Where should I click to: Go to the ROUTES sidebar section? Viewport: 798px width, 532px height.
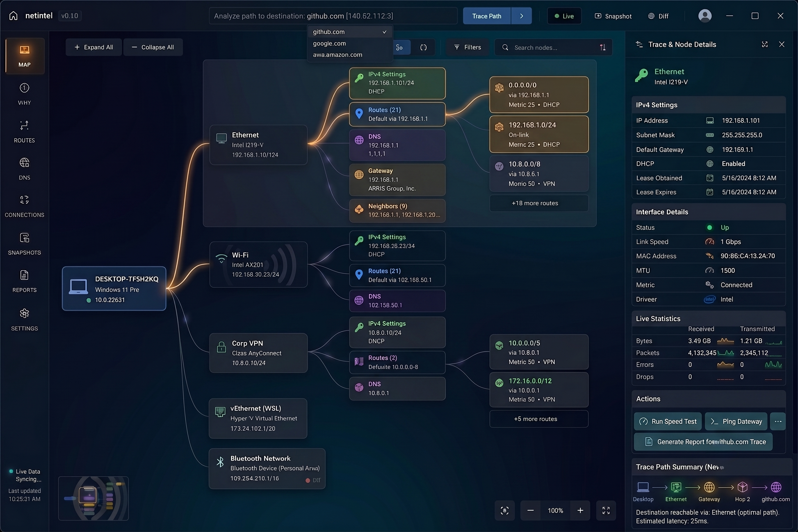tap(24, 132)
